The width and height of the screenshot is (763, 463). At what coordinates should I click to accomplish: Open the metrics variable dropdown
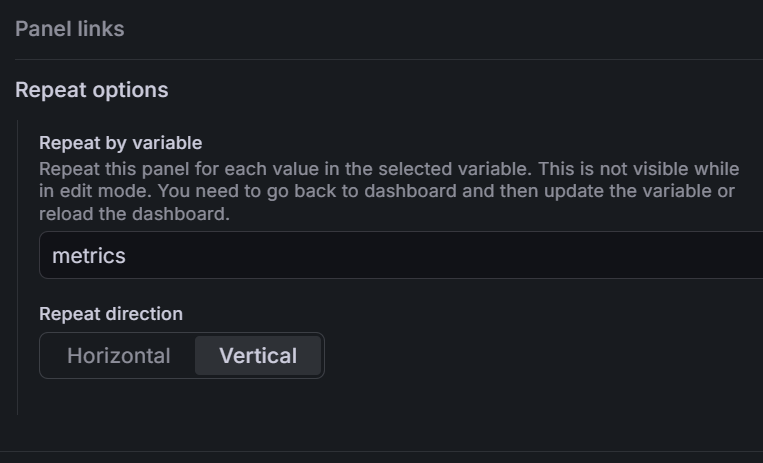click(x=400, y=256)
